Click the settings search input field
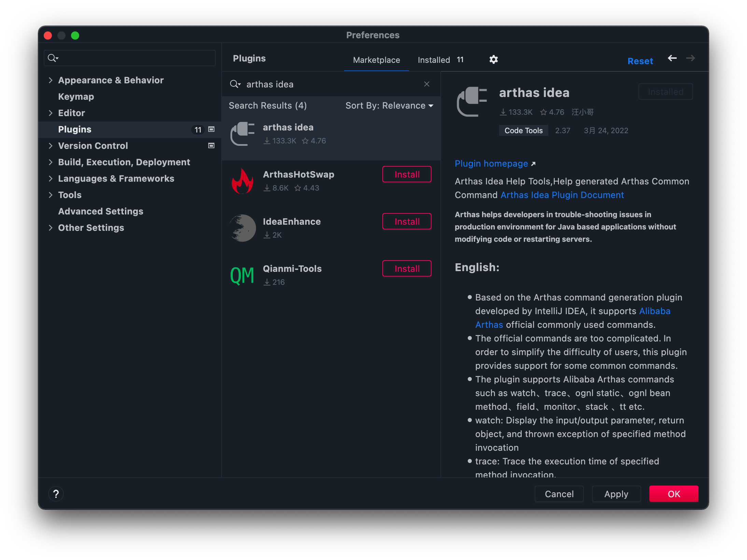This screenshot has height=560, width=747. (x=137, y=58)
